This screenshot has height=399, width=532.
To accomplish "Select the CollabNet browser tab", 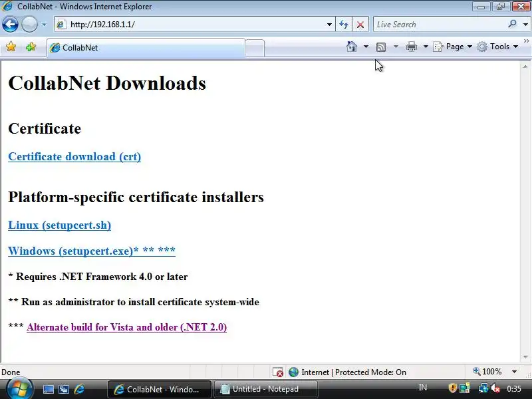I will (x=146, y=47).
